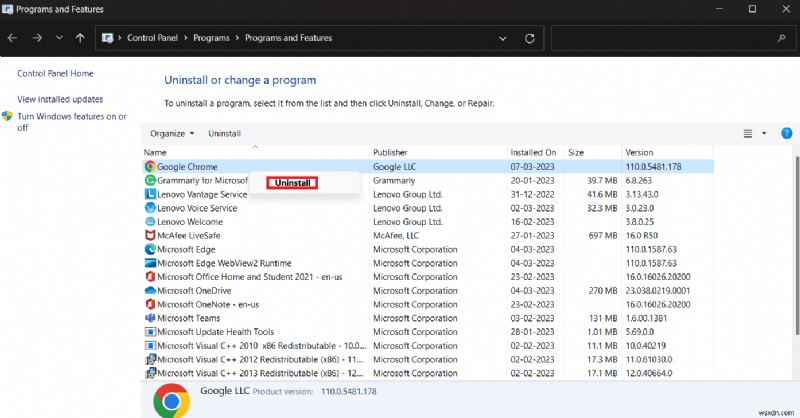Expand the chevron after Programs breadcrumb

pyautogui.click(x=237, y=38)
